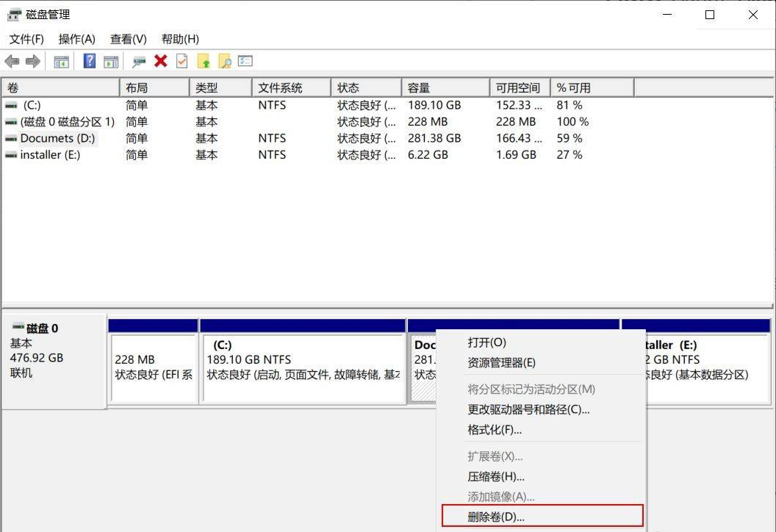Click the forward arrow toolbar icon
Viewport: 776px width, 532px height.
pos(32,62)
